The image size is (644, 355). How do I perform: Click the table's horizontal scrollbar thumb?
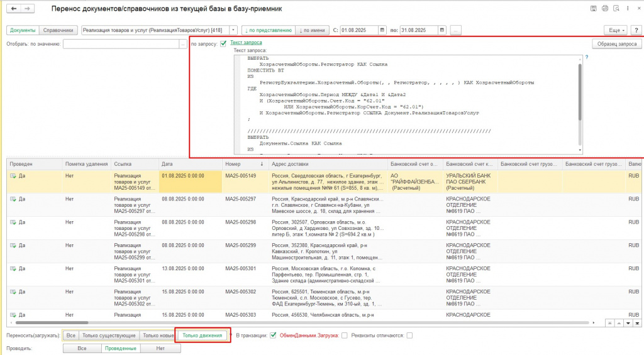pyautogui.click(x=52, y=323)
